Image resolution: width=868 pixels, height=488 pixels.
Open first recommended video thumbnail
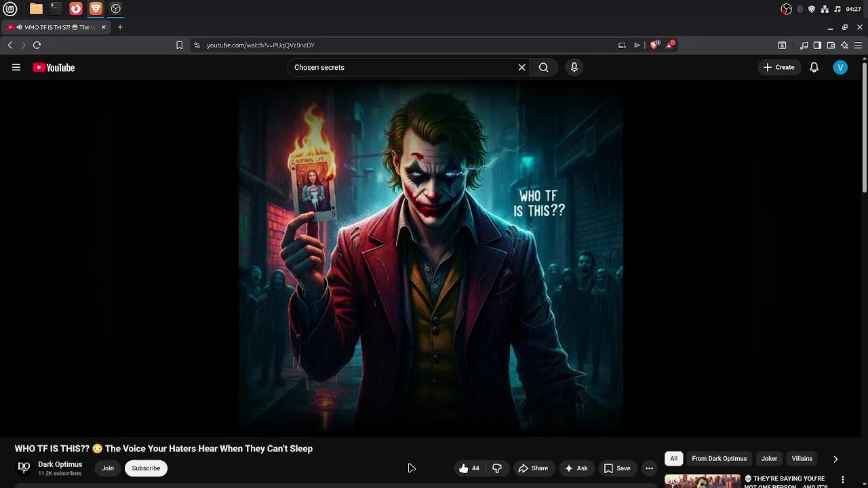tap(702, 481)
